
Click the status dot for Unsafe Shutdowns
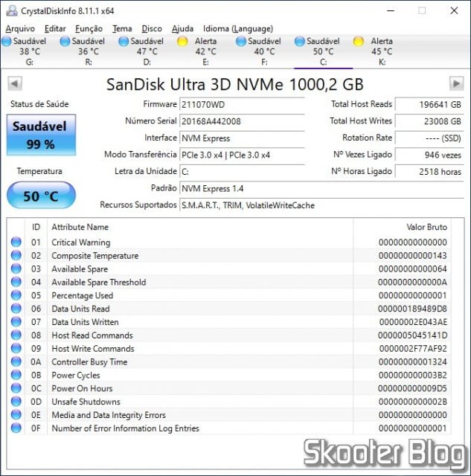pos(16,402)
